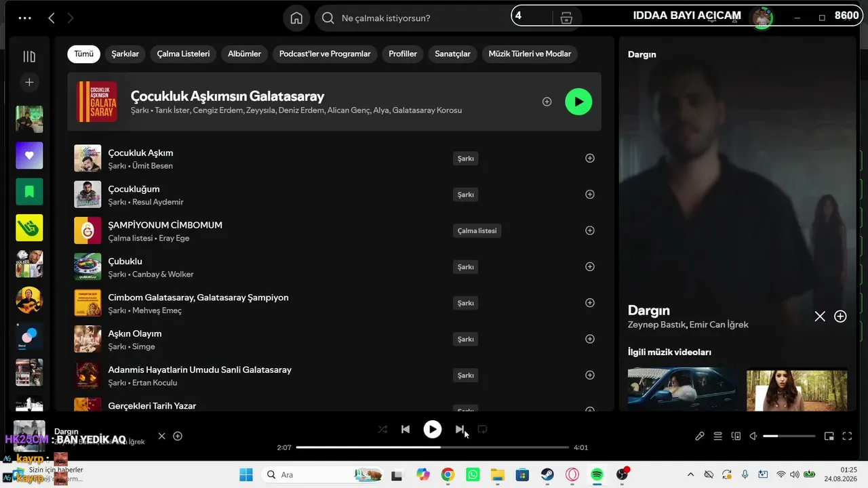Open the Çocukluk Aşkımsın Galatasaray title
Image resolution: width=868 pixels, height=488 pixels.
[x=227, y=96]
